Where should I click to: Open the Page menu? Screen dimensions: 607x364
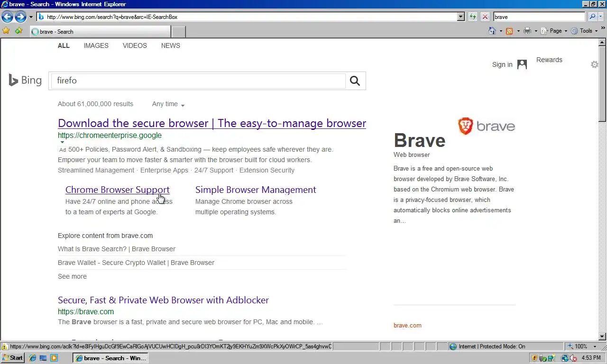click(554, 31)
